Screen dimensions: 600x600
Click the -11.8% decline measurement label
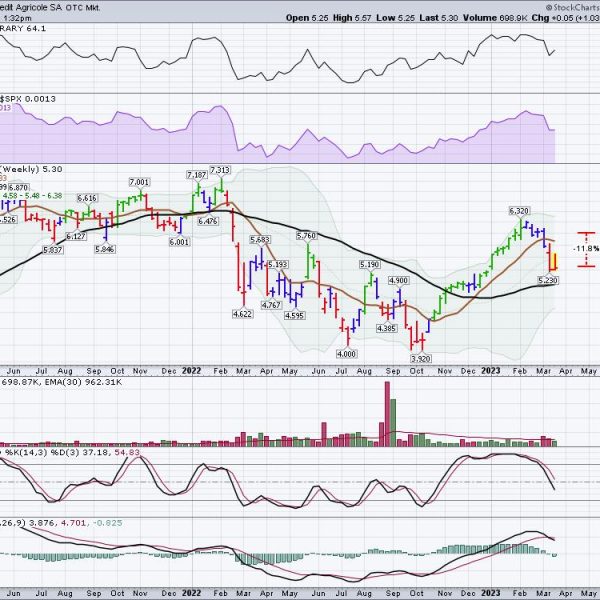point(586,249)
